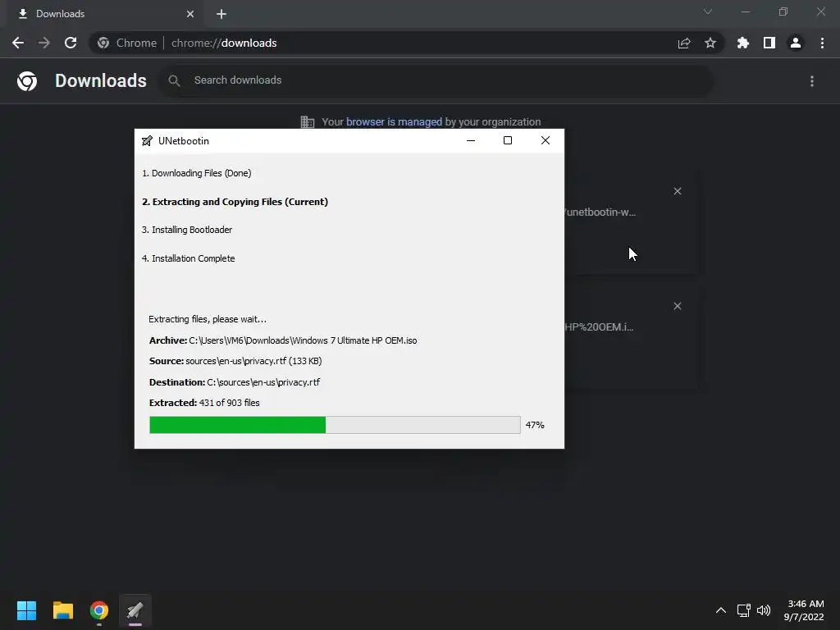Click the Chrome logo beside Downloads title
This screenshot has height=630, width=840.
27,81
